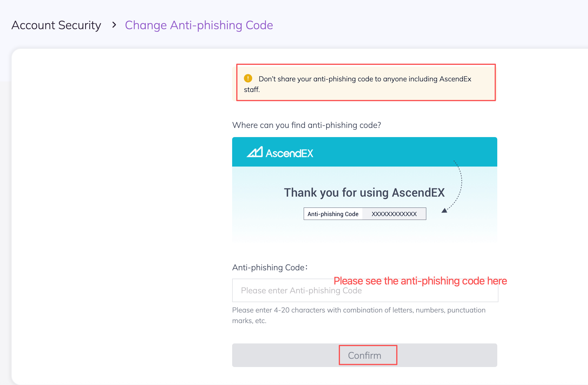Click the 'Thank you for using AscendEX' heading
The image size is (588, 385).
(364, 192)
